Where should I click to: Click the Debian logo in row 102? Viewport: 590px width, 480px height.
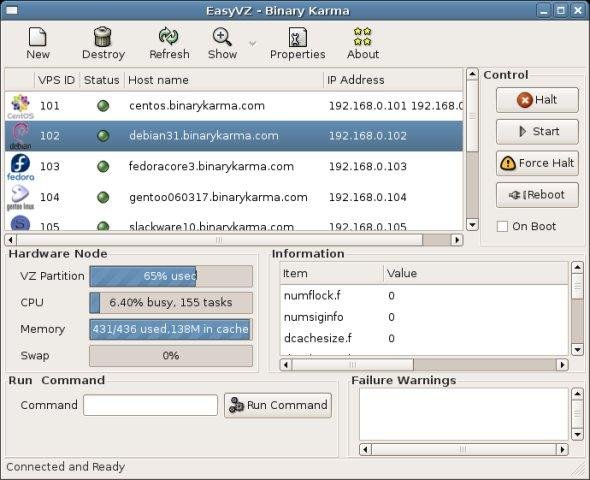tap(20, 136)
